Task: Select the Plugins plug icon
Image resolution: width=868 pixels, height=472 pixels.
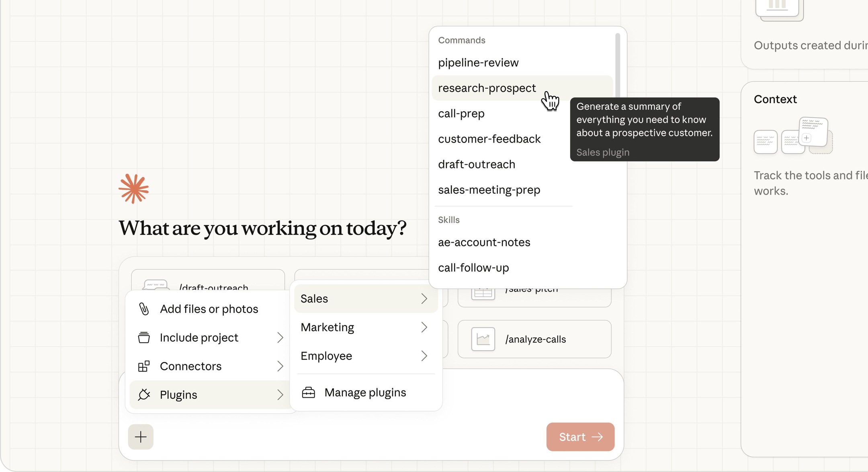Action: [x=144, y=394]
